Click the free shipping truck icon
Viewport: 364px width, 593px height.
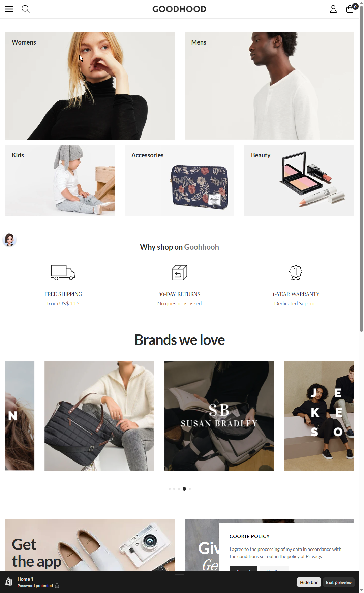coord(63,272)
